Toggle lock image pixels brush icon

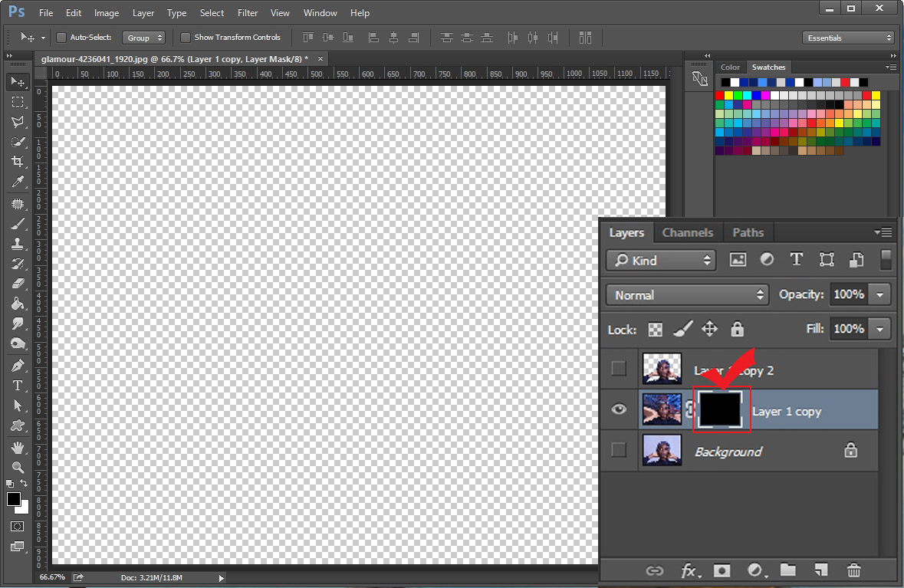(x=682, y=329)
